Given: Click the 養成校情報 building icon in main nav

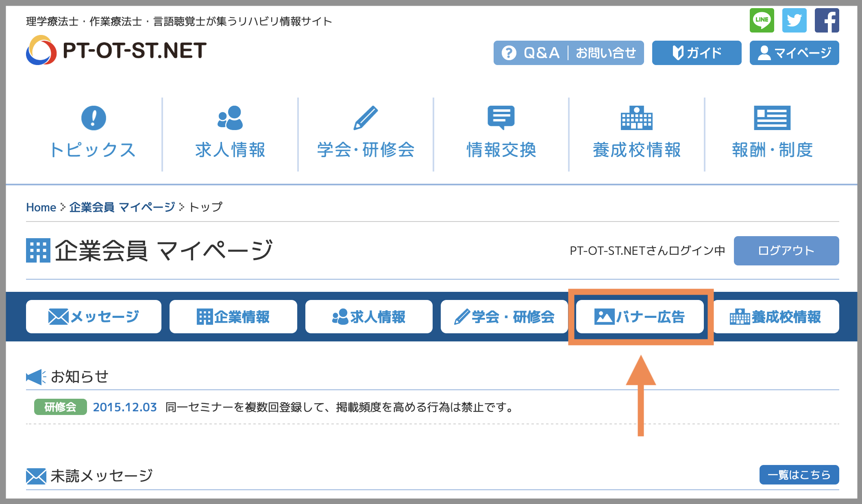Looking at the screenshot, I should point(636,118).
